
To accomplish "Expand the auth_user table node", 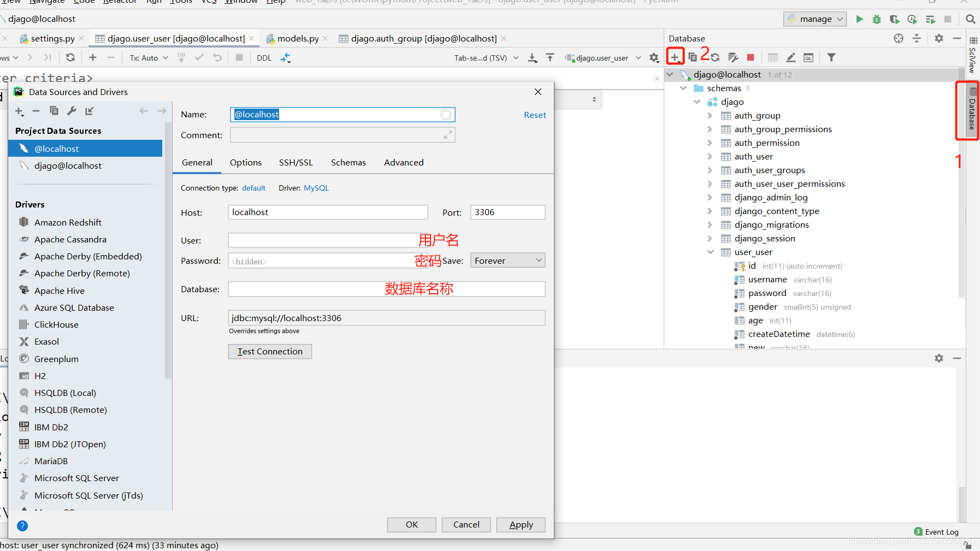I will (x=710, y=157).
